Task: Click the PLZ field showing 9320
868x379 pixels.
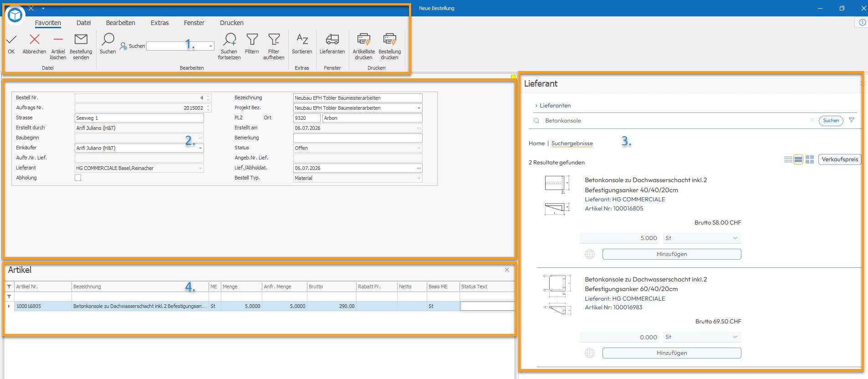Action: (307, 118)
